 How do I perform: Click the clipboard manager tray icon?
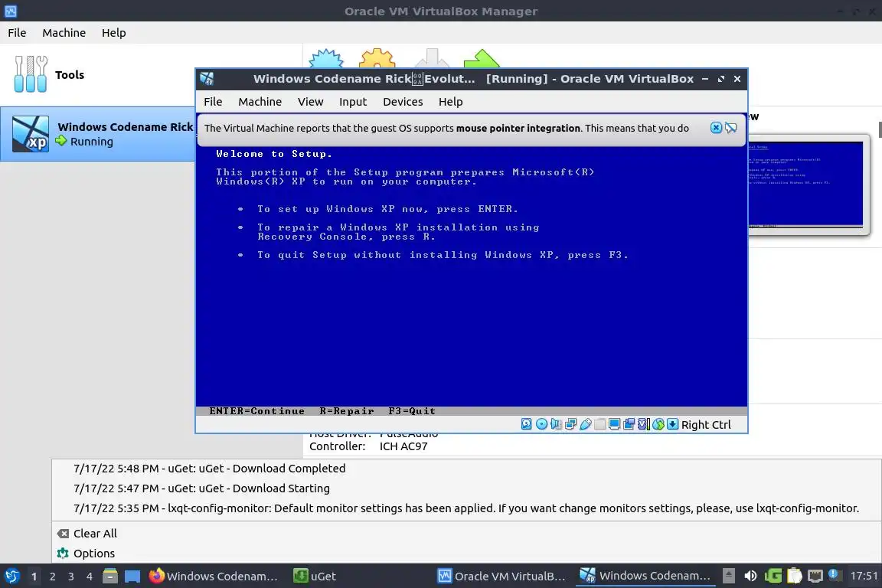click(794, 576)
